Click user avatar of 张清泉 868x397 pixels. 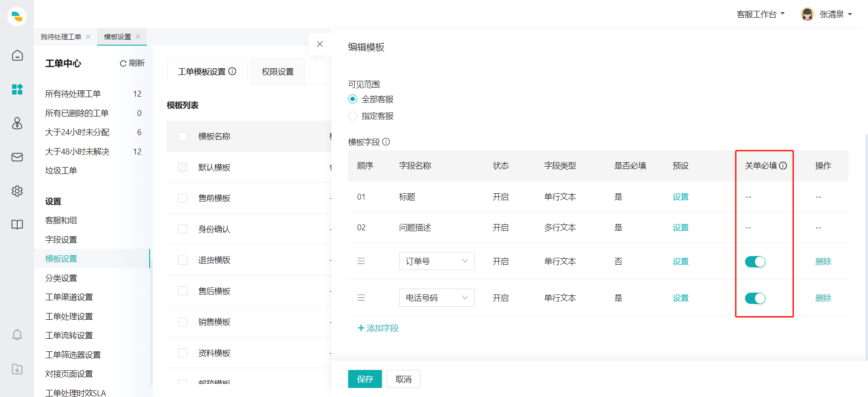point(807,14)
